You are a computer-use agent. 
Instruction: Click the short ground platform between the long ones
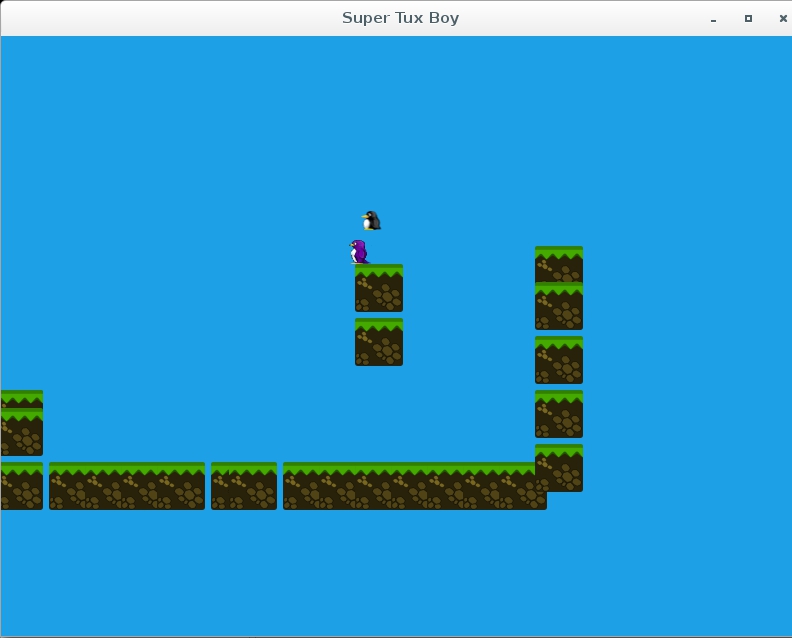(x=244, y=487)
